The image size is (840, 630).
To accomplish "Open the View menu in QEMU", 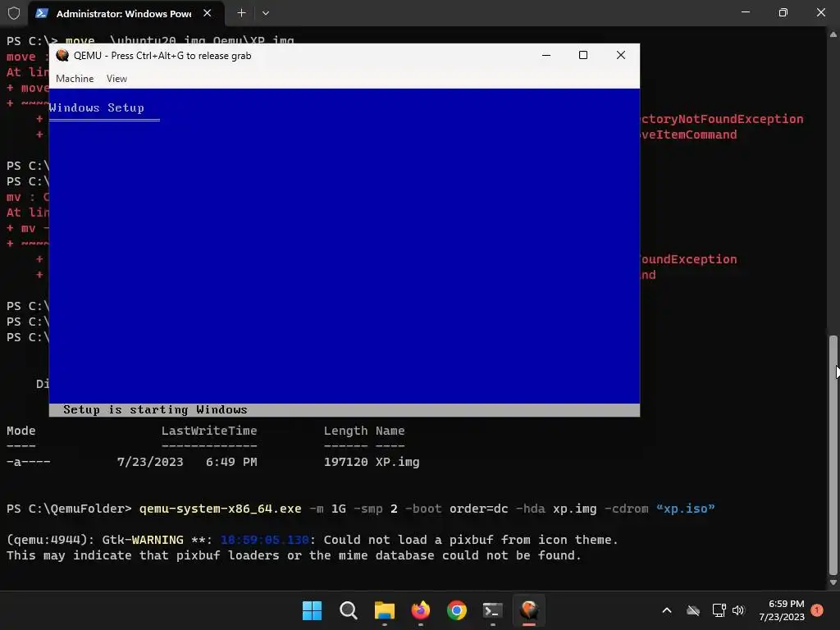I will coord(116,79).
